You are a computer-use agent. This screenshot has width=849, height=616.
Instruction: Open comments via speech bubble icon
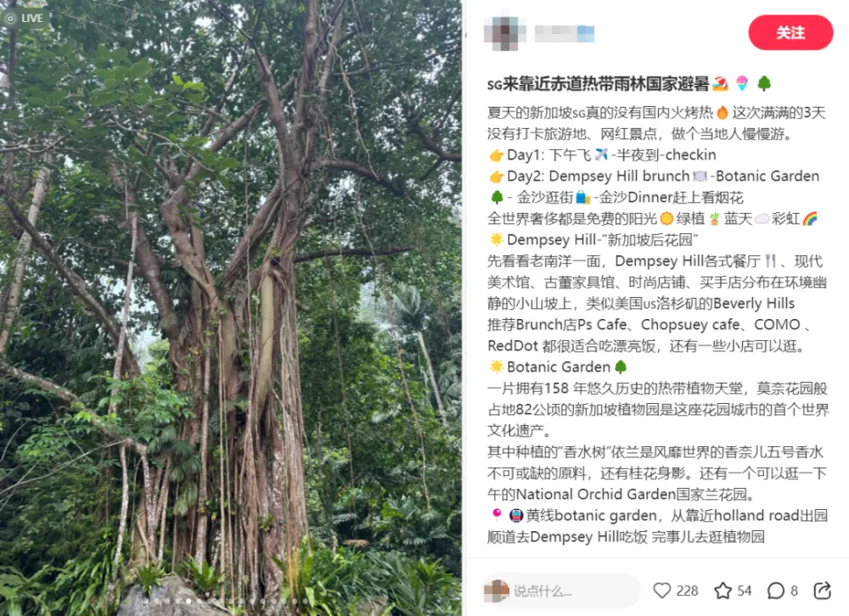click(x=775, y=591)
